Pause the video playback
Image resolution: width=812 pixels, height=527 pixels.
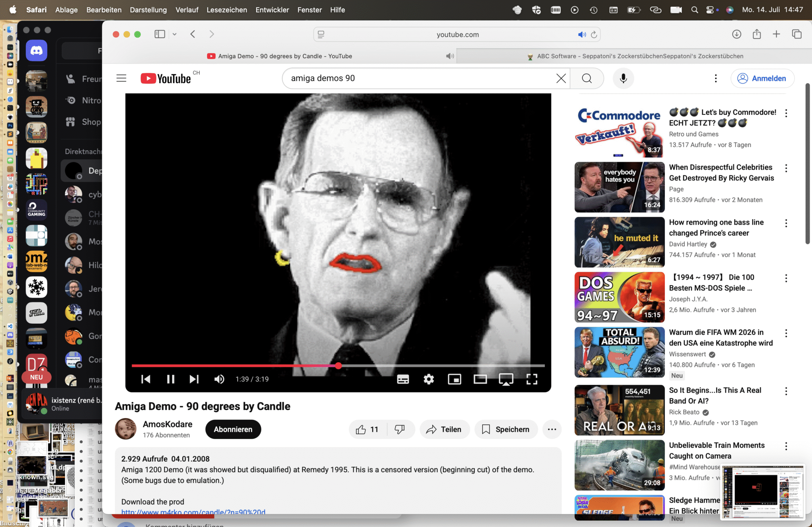coord(170,379)
